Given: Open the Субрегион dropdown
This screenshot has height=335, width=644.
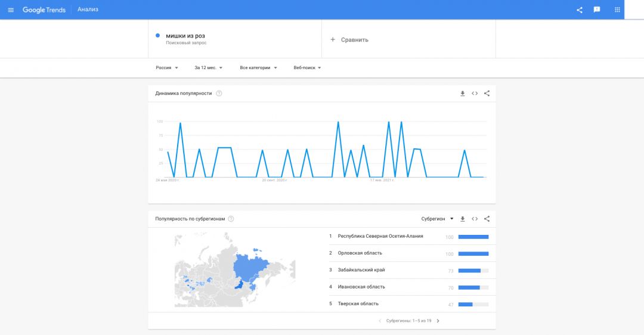Looking at the screenshot, I should (437, 219).
